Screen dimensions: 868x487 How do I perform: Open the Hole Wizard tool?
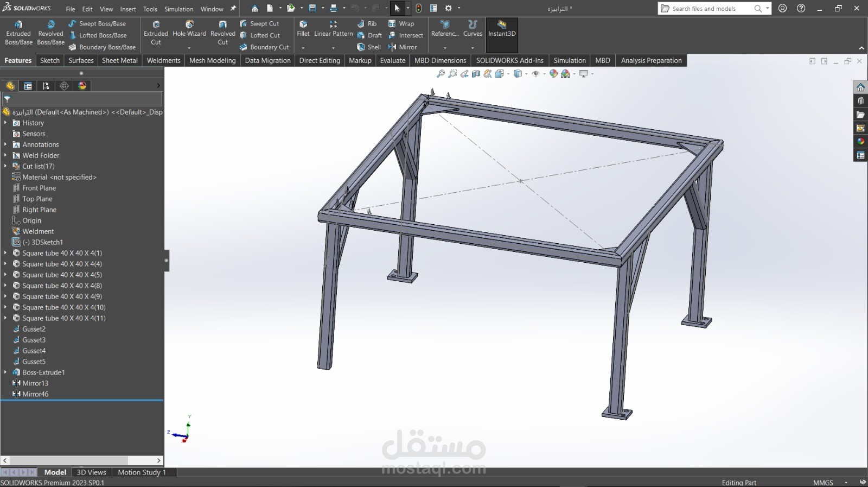coord(189,29)
